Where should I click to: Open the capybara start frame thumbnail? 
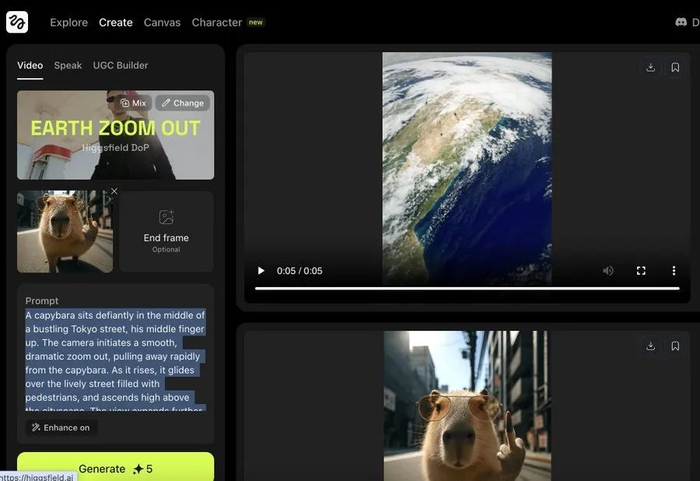pyautogui.click(x=65, y=232)
